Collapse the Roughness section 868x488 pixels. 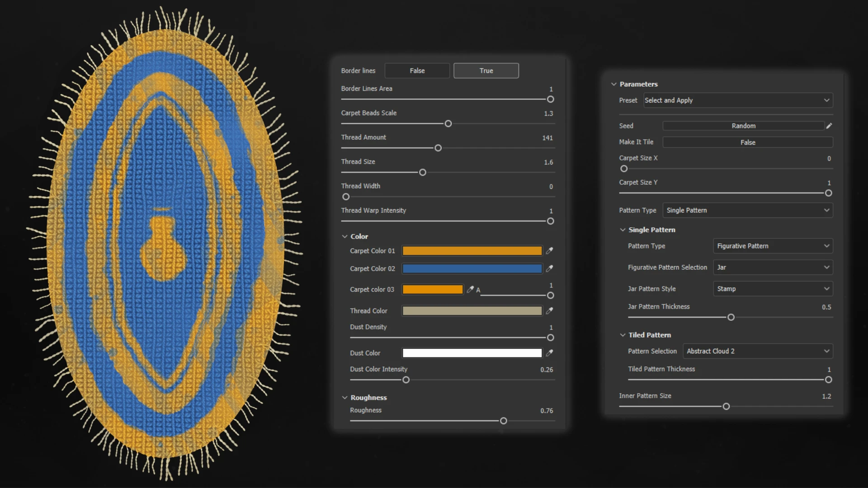click(344, 398)
